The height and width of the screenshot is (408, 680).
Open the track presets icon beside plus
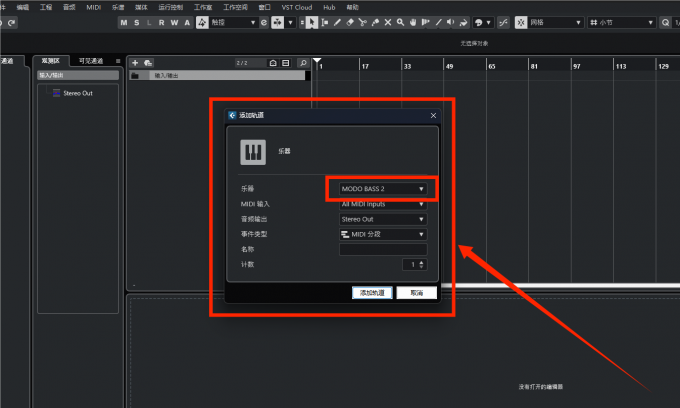[148, 63]
